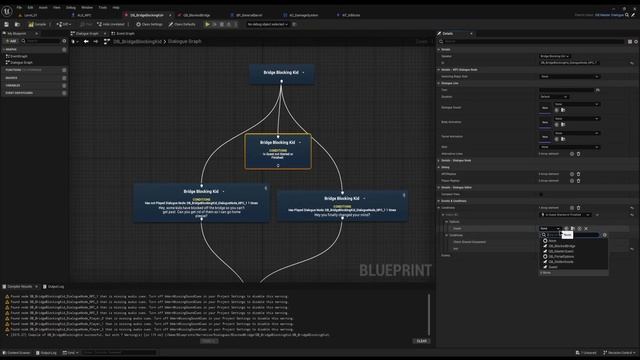Select the 'Have you finally changed your mind' node
Screen dimensions: 640x360
(342, 206)
